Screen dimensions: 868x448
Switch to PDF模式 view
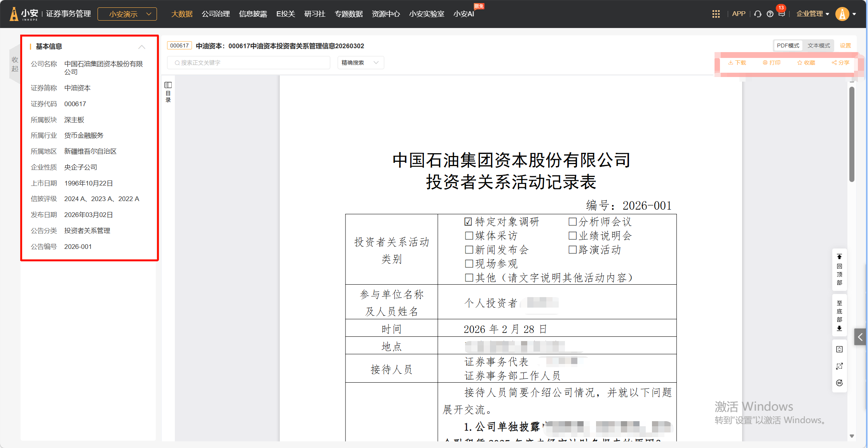pos(788,45)
